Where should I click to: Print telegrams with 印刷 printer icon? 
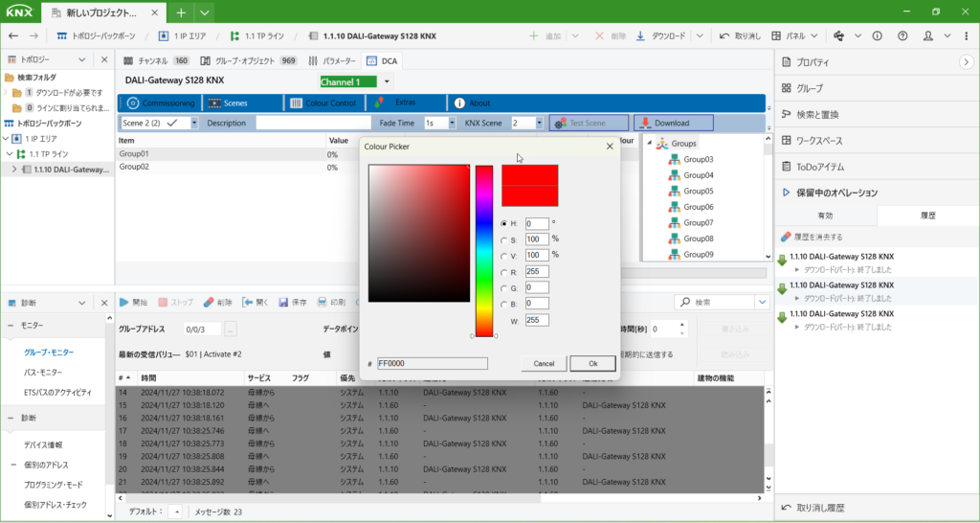pos(322,302)
